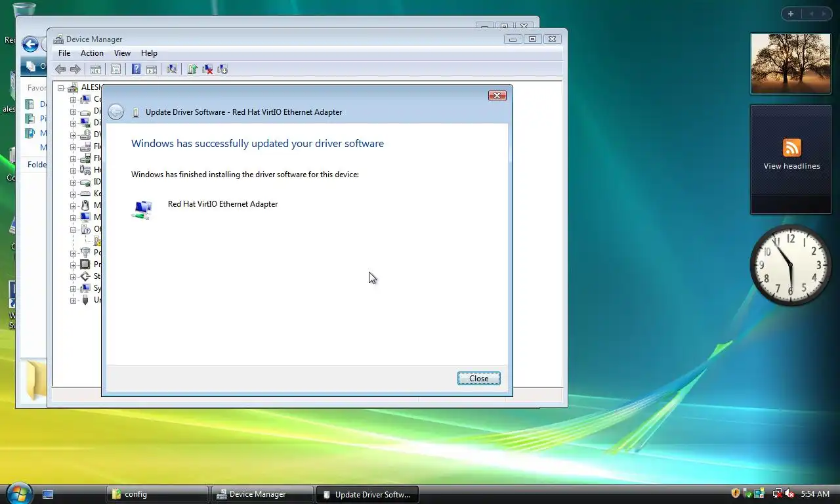This screenshot has width=840, height=504.
Task: Open the View menu in Device Manager
Action: (122, 53)
